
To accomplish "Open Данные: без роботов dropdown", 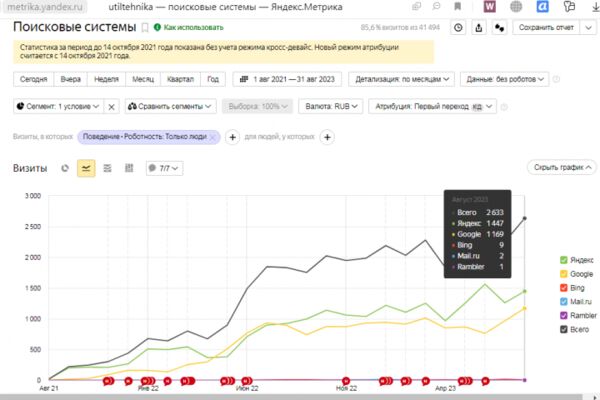I will coord(504,79).
